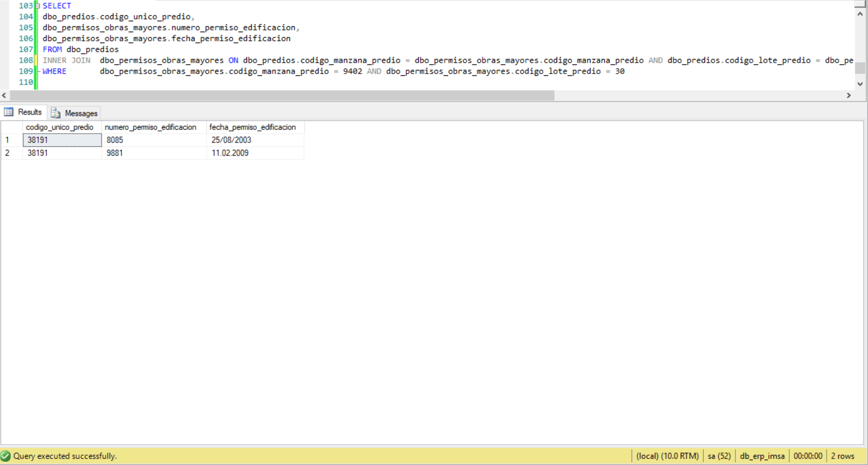Image resolution: width=868 pixels, height=465 pixels.
Task: Select cell with permit number 8085
Action: point(154,140)
